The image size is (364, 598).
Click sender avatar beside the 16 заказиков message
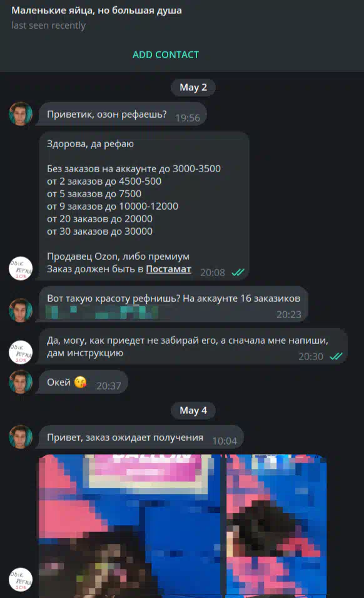point(21,310)
